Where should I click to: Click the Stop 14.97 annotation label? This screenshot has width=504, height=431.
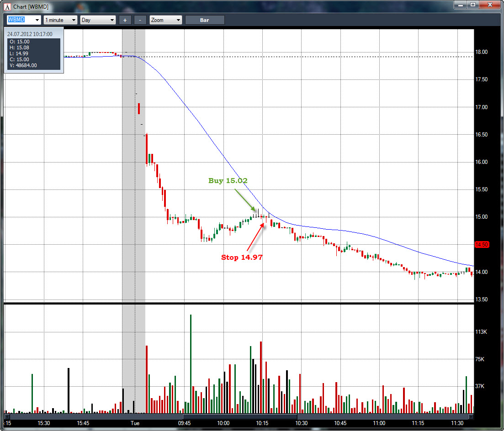[242, 257]
